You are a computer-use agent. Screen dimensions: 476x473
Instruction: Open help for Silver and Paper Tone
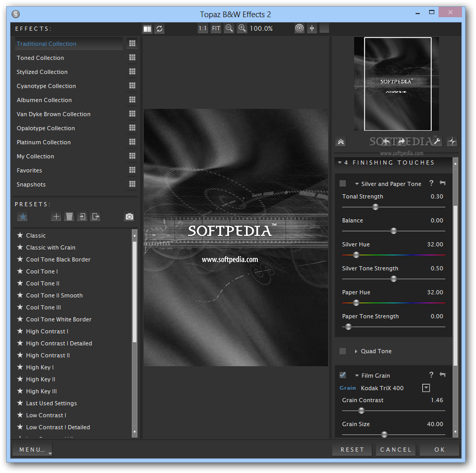click(x=431, y=183)
